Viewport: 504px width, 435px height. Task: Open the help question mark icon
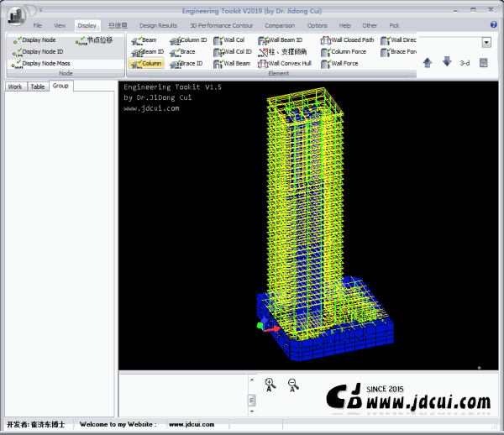click(x=494, y=24)
